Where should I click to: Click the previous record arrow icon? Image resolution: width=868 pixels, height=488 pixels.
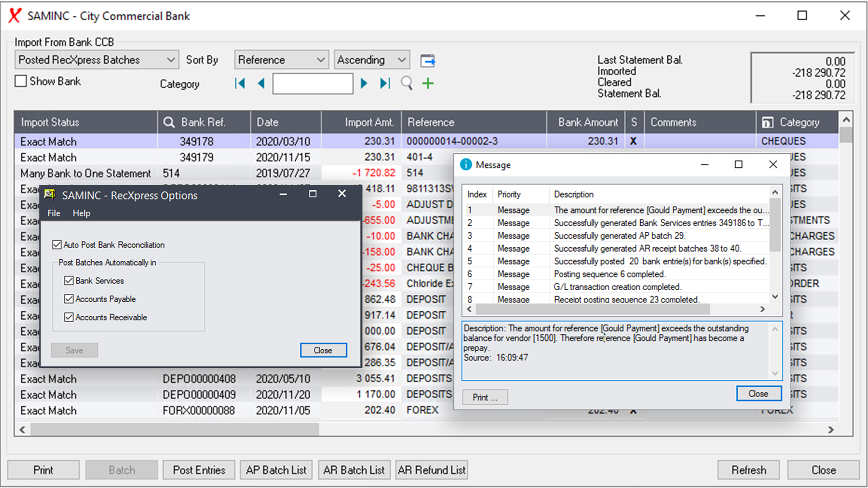click(x=261, y=83)
